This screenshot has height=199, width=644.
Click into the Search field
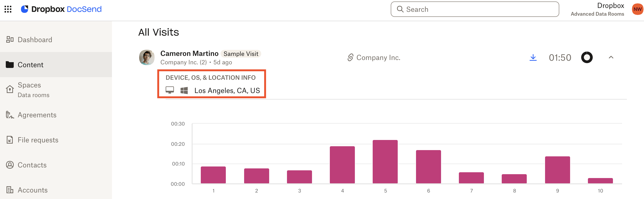pos(475,9)
